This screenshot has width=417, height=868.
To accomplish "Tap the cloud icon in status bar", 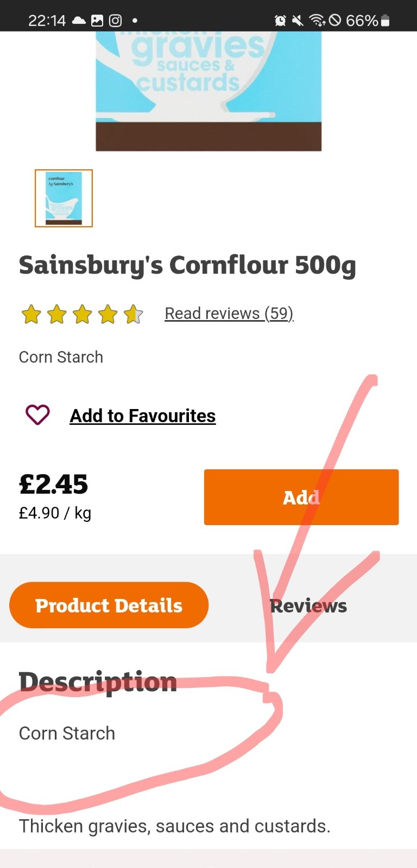I will (79, 21).
